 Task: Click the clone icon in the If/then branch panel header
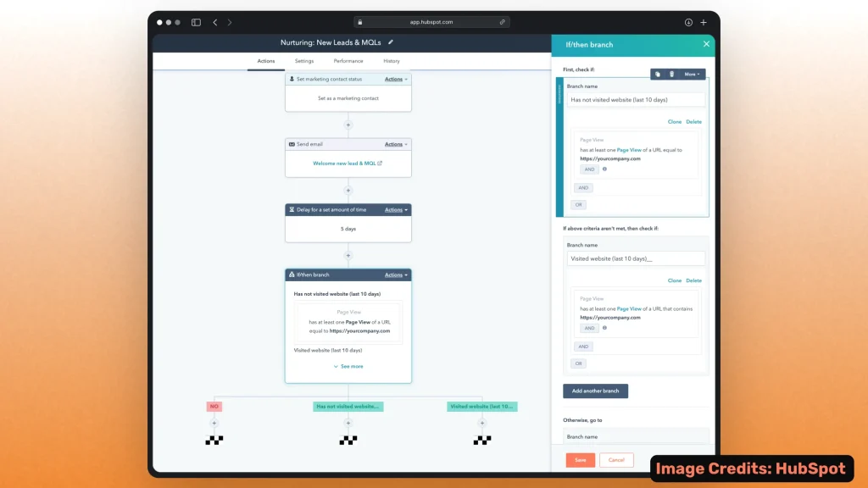(x=657, y=74)
